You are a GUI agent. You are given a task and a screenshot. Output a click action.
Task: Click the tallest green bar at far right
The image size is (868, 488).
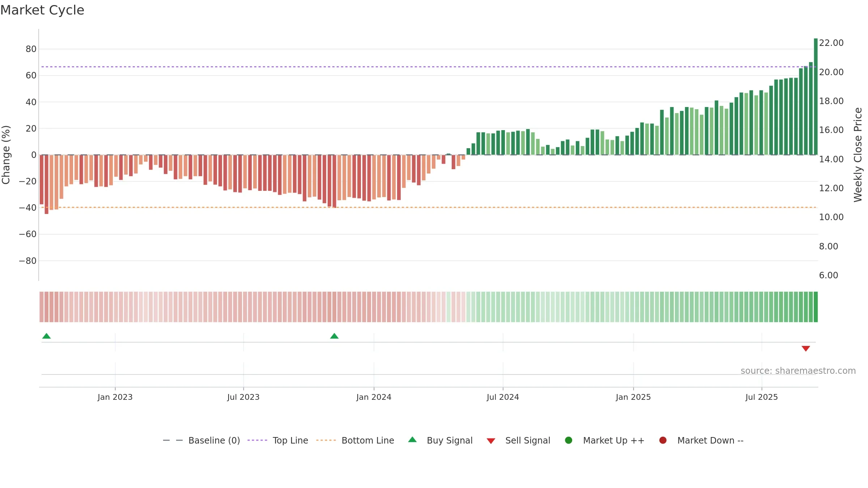point(816,97)
